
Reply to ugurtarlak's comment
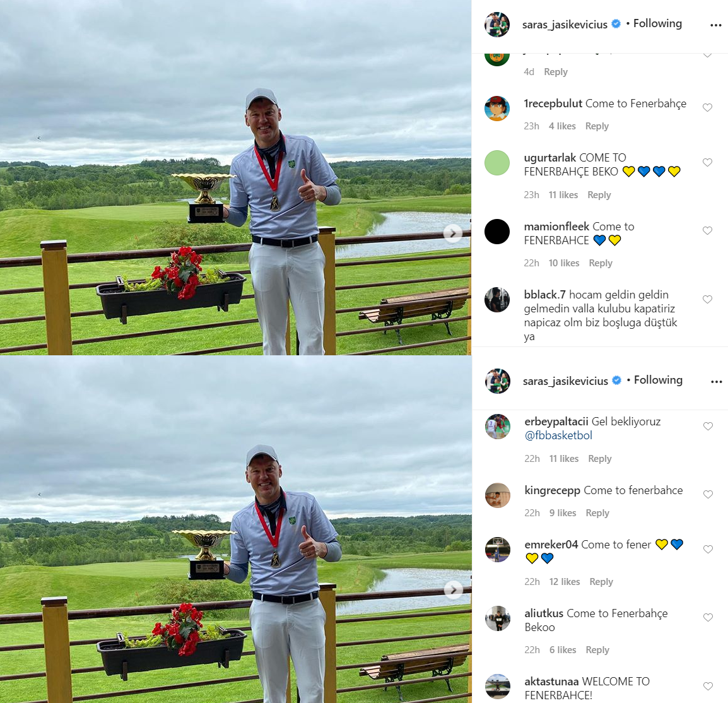tap(599, 195)
